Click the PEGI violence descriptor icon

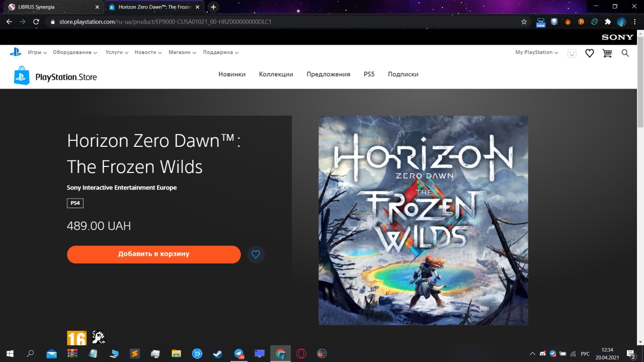(99, 337)
